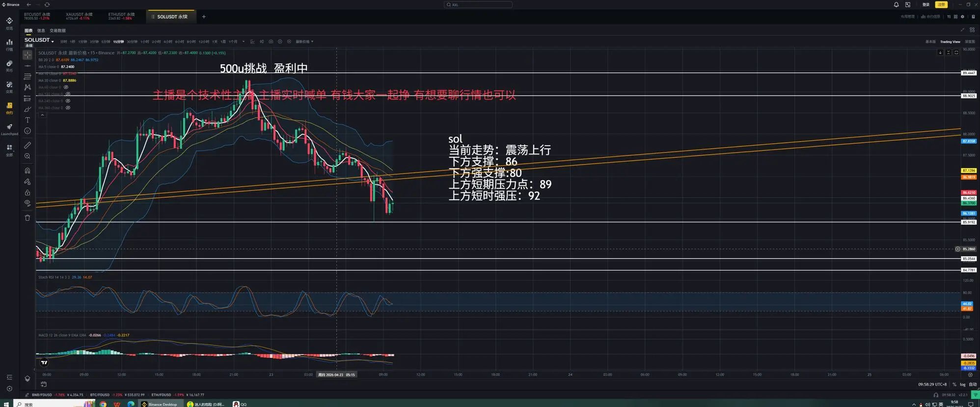Switch to XAUUSDT 永续 tab
Image resolution: width=980 pixels, height=407 pixels.
[x=79, y=16]
